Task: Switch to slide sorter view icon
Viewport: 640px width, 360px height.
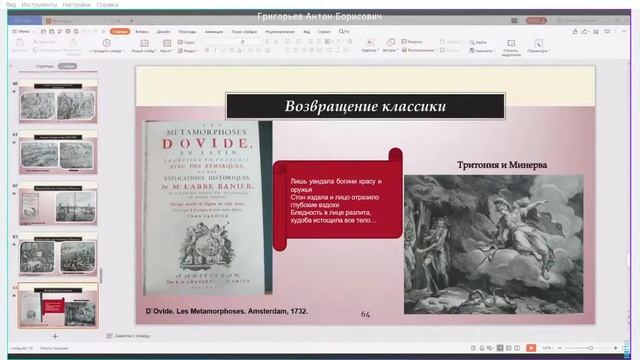Action: 509,348
